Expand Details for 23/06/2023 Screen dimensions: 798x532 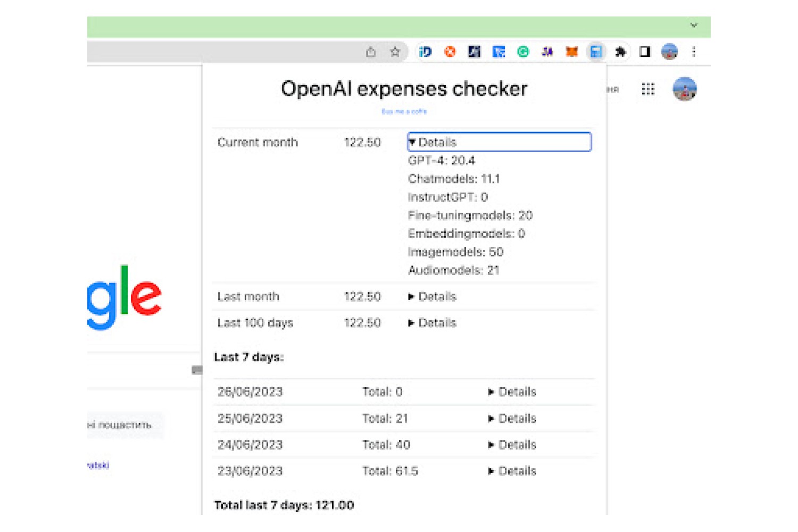512,471
